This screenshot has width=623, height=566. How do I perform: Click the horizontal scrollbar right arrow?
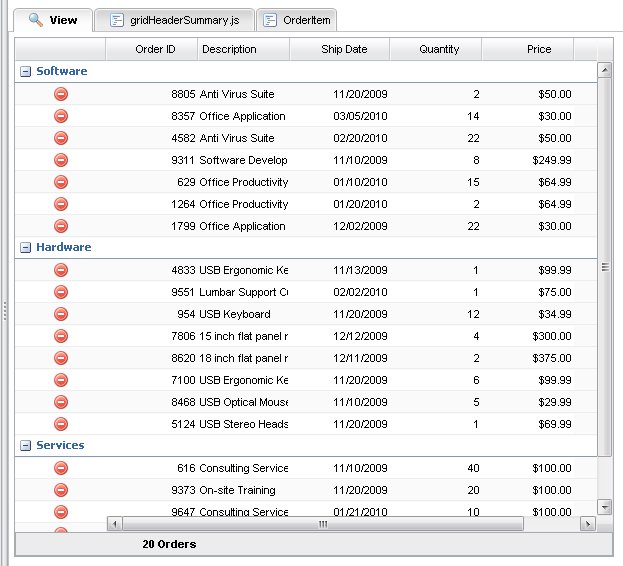tap(588, 524)
